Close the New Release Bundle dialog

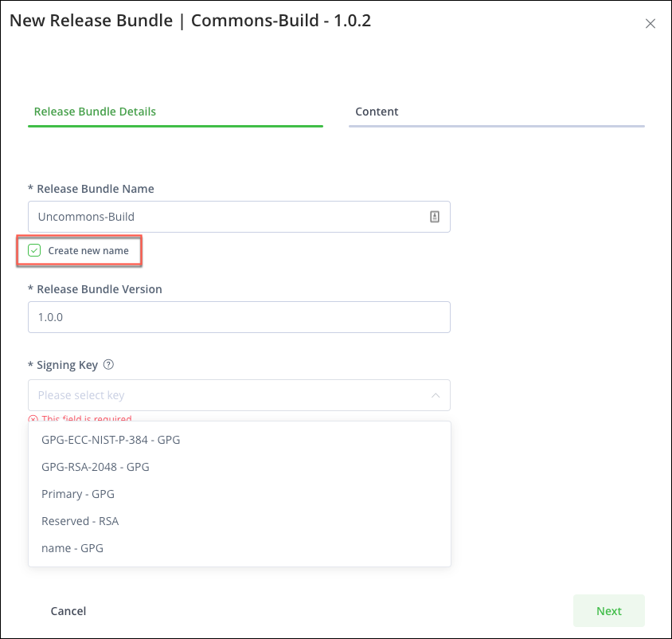[x=651, y=23]
